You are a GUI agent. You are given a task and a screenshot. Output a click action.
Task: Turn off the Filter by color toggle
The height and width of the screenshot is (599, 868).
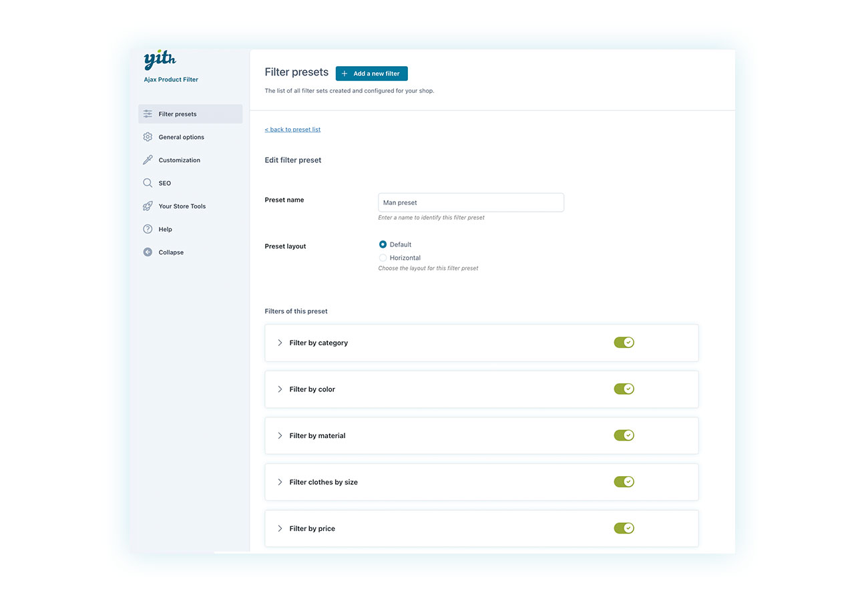[624, 389]
